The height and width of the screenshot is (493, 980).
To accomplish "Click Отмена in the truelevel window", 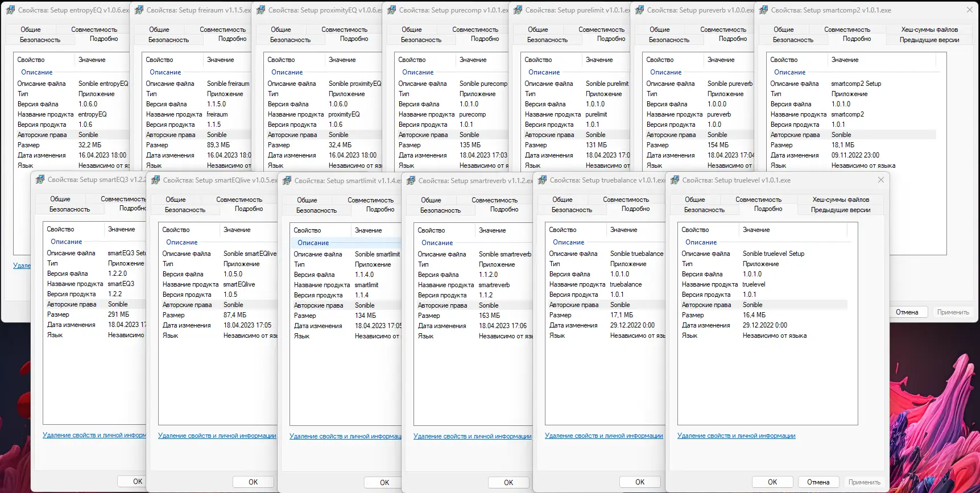I will click(x=818, y=482).
